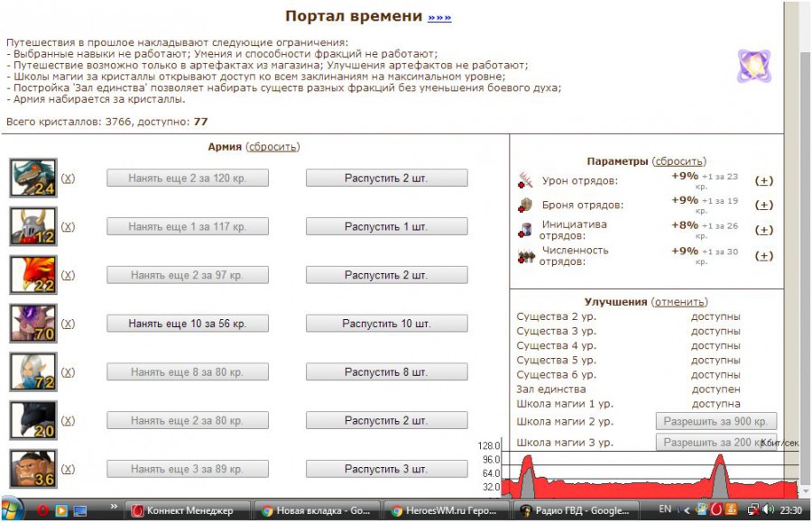Unlock Magic School level 2 for 900 crystals

(x=715, y=421)
